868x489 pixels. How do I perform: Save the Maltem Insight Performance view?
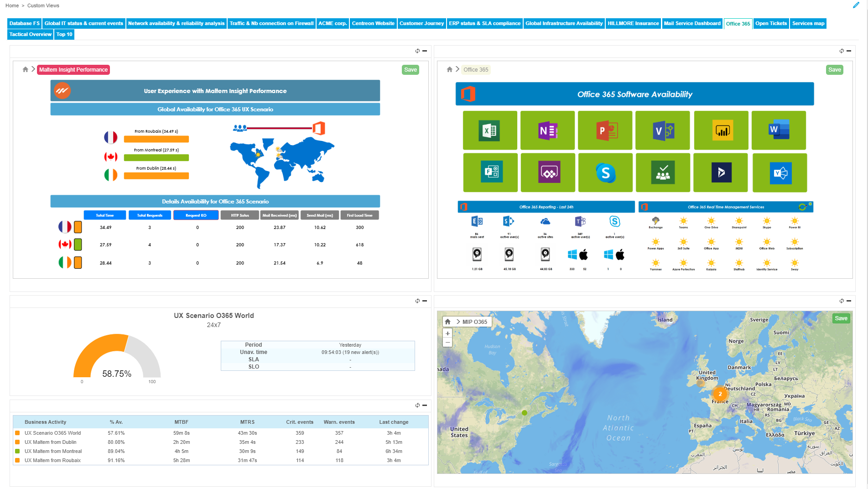coord(411,70)
